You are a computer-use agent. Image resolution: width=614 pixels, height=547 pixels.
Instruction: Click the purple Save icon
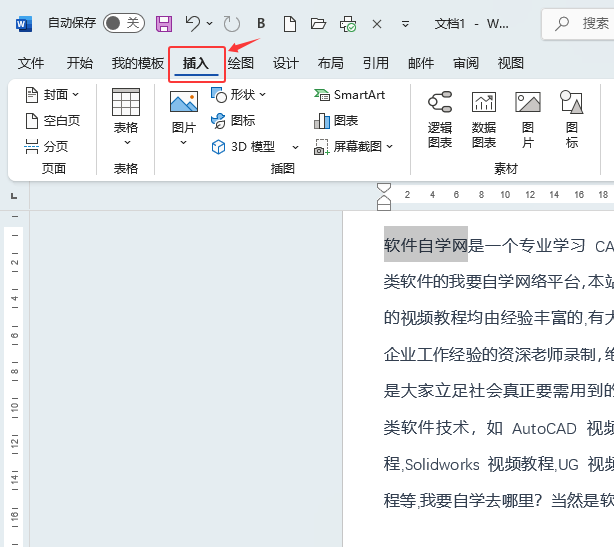[x=164, y=24]
